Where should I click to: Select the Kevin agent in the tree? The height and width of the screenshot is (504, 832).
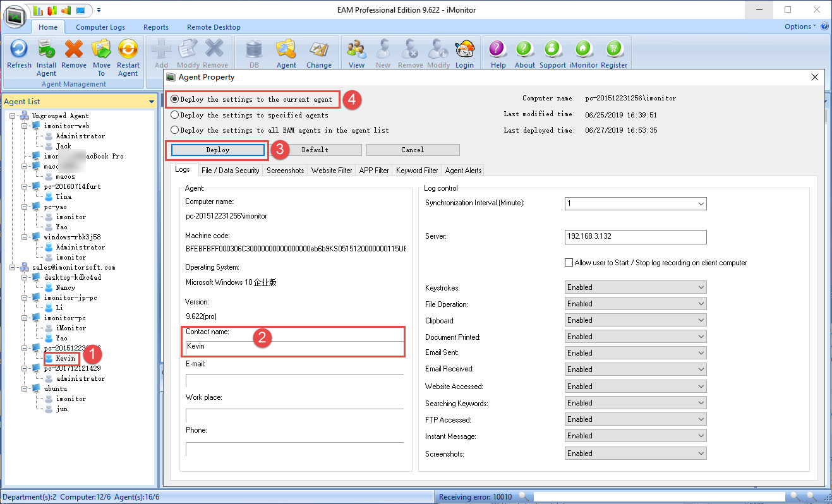[66, 358]
